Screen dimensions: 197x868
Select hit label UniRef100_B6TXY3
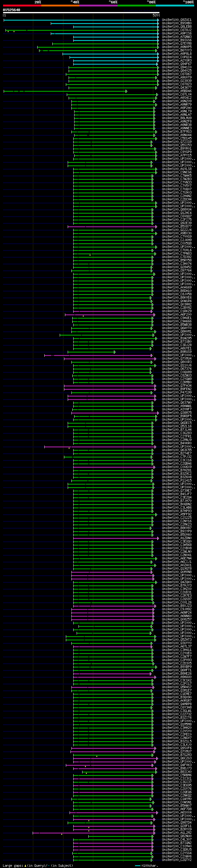coord(177,50)
